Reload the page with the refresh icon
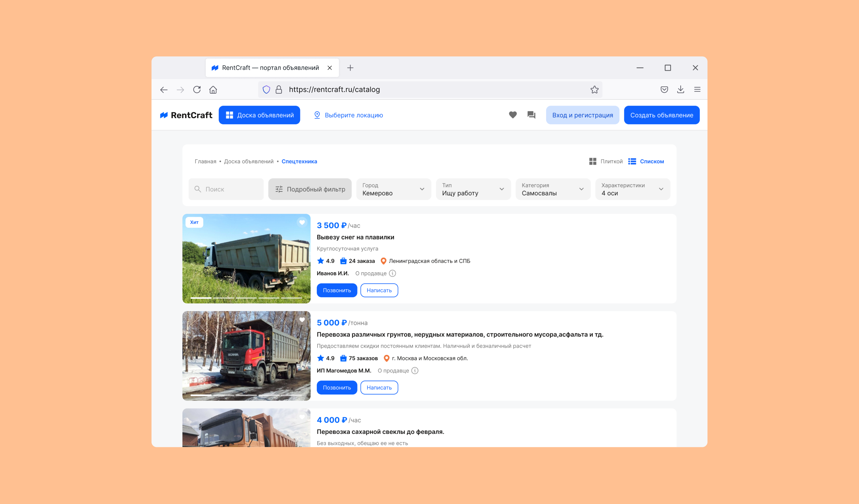859x504 pixels. (197, 90)
